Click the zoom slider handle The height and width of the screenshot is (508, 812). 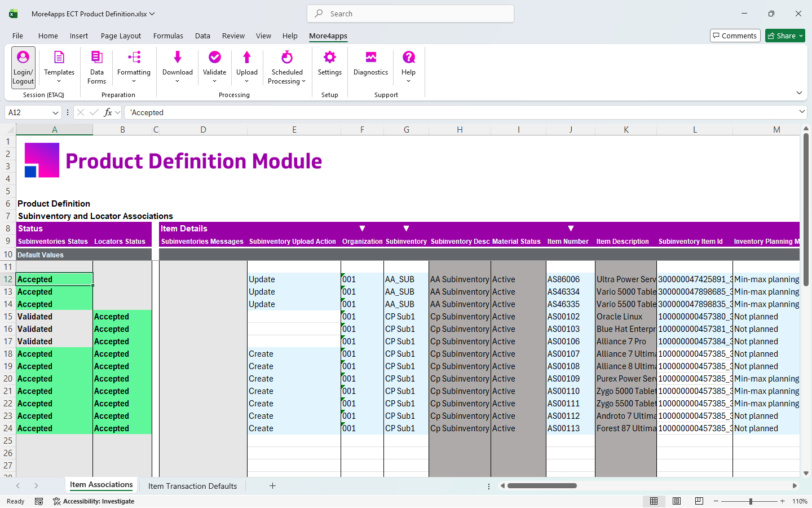coord(751,501)
